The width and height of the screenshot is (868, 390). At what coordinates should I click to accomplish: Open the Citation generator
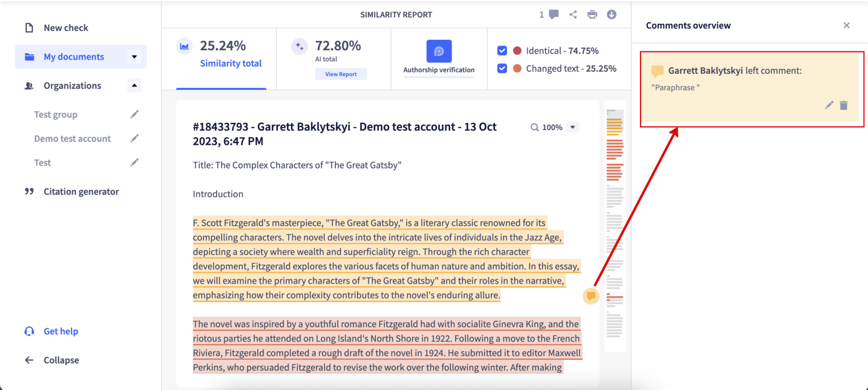pyautogui.click(x=81, y=191)
